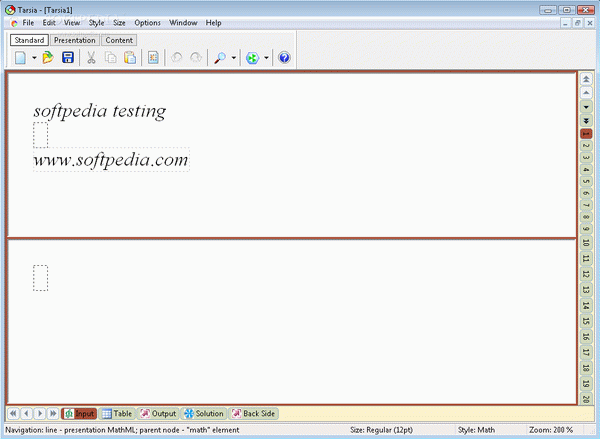Restore the inner Tarsia1 document window

pos(577,23)
